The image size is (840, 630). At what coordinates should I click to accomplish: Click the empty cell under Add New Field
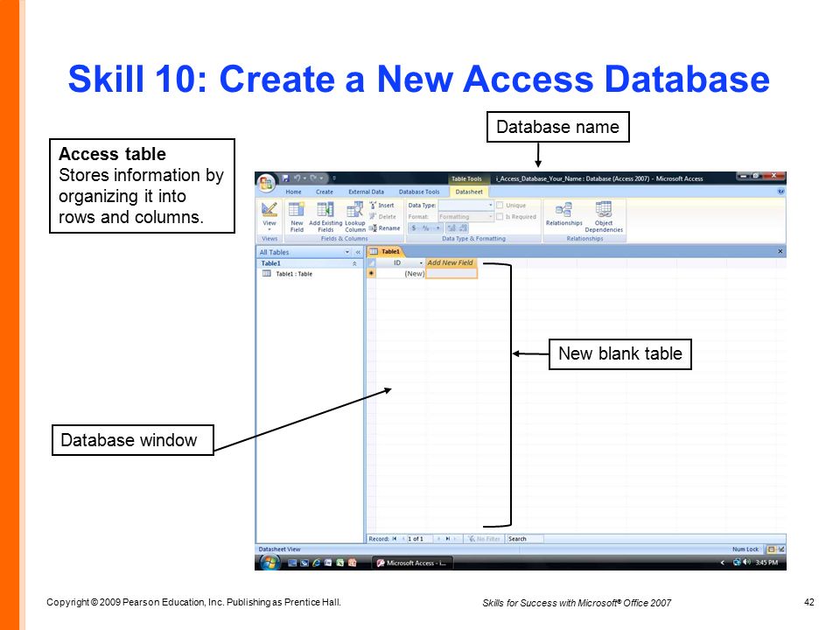451,274
